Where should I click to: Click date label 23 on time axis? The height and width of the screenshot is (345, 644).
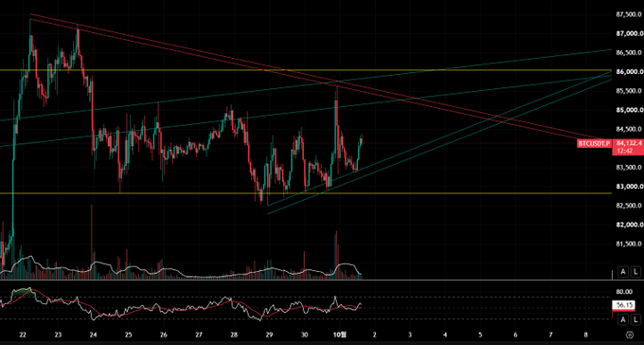(x=58, y=334)
